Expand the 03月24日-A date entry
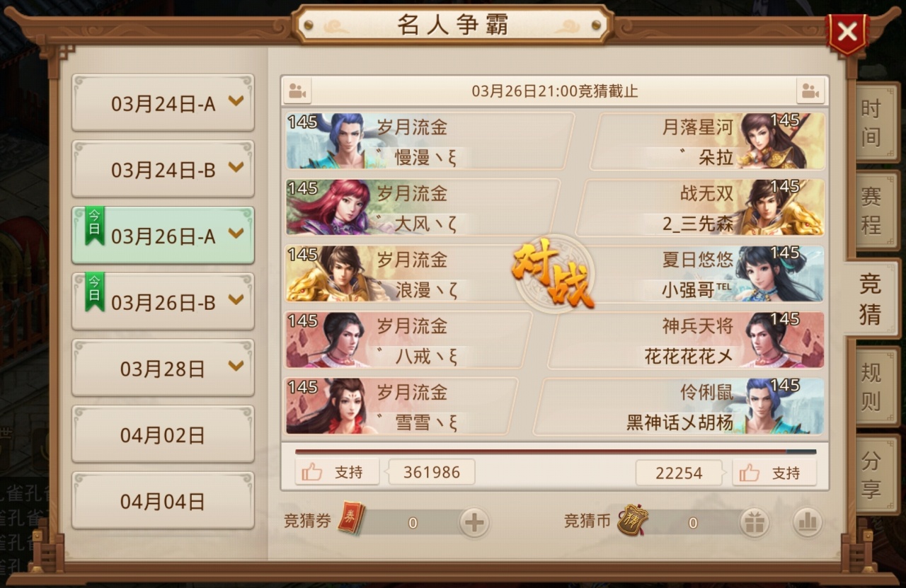Image resolution: width=906 pixels, height=588 pixels. (x=163, y=103)
